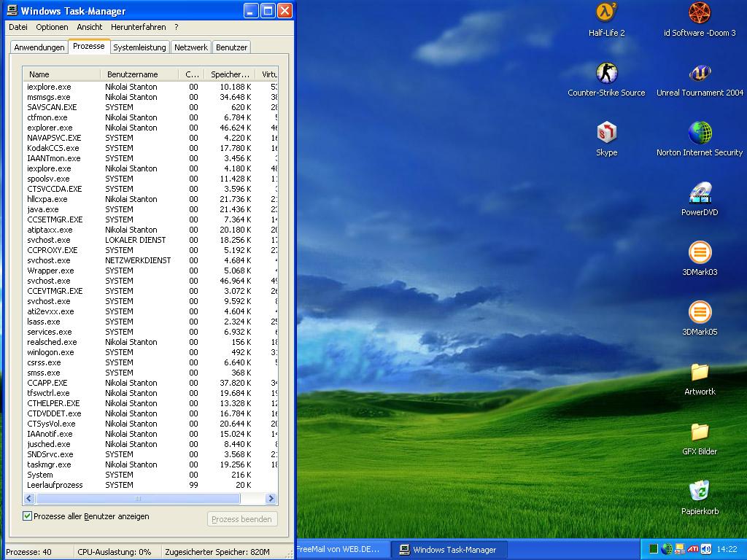Select the Wrapper.exe process
Image resolution: width=747 pixels, height=560 pixels.
pos(150,271)
